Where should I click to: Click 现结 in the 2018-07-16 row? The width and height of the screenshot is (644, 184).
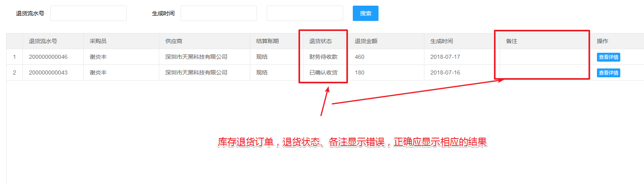coord(262,72)
